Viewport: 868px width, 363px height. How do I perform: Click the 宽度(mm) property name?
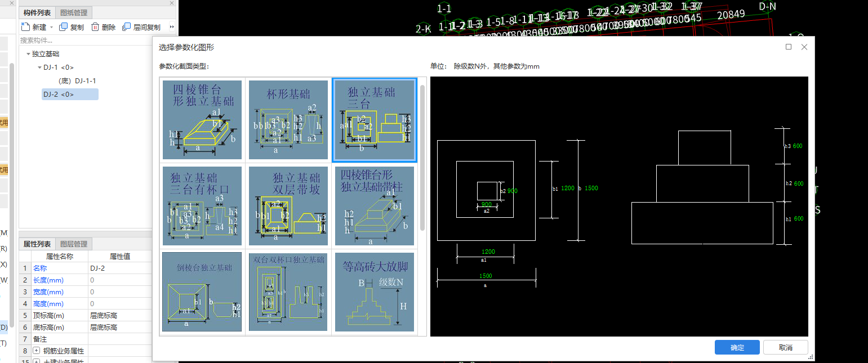click(47, 292)
